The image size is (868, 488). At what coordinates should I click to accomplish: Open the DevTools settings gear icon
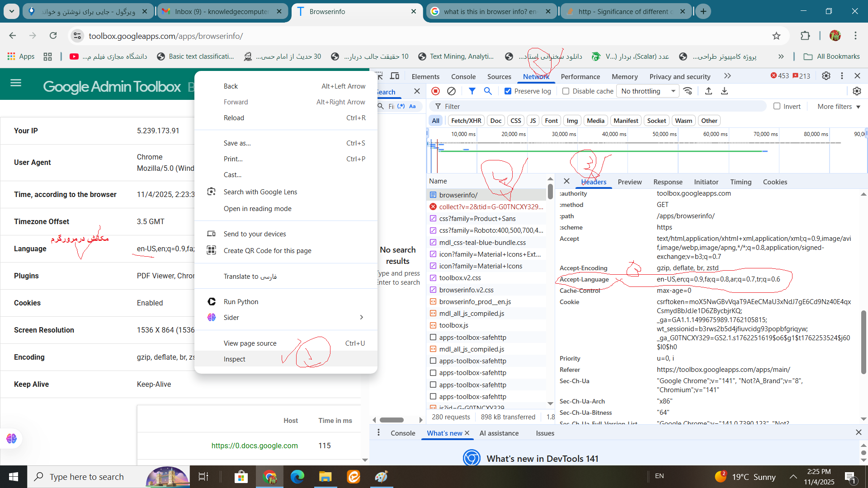[x=826, y=76]
